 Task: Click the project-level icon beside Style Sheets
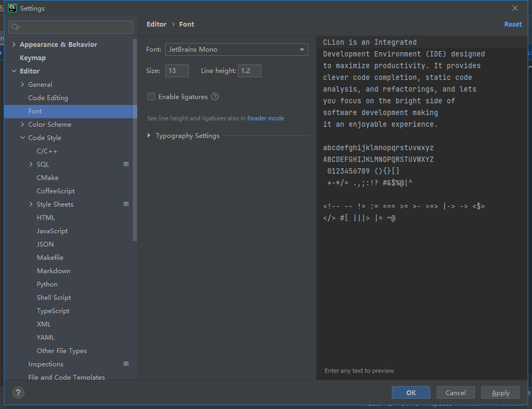coord(126,204)
